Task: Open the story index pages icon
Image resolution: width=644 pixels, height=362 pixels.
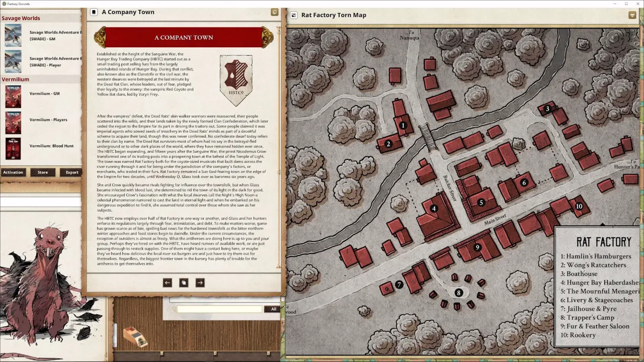Action: [184, 283]
